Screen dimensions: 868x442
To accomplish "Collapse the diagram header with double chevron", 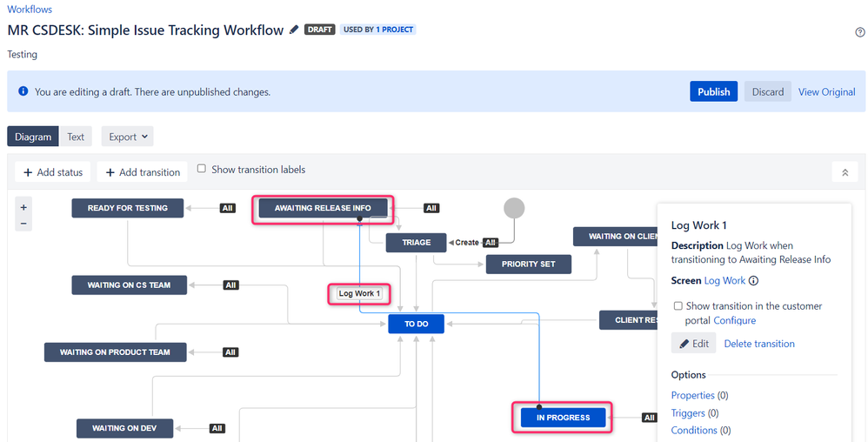I will coord(845,172).
